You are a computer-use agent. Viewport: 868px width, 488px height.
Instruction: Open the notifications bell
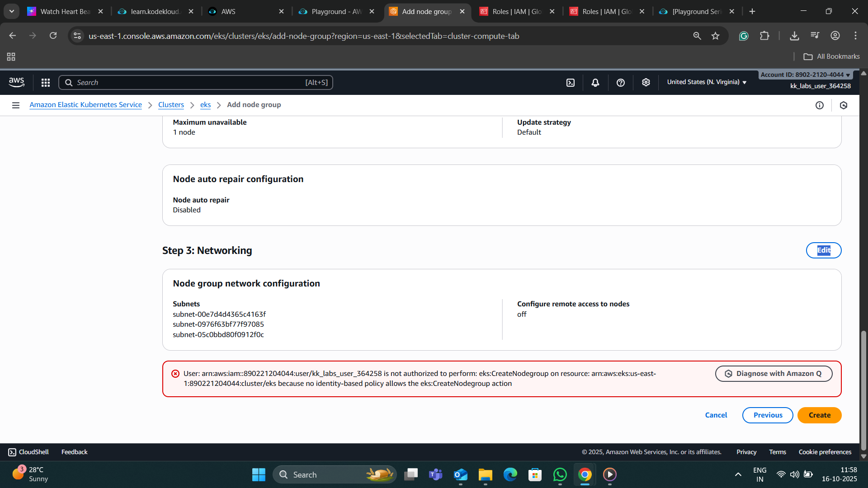click(x=595, y=83)
